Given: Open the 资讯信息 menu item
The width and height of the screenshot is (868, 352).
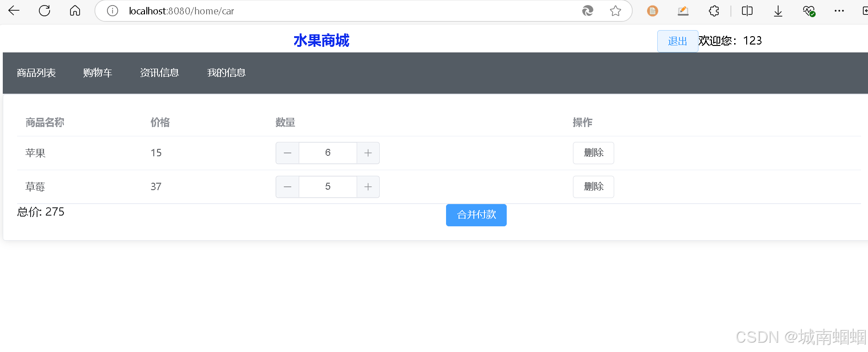Looking at the screenshot, I should pos(159,73).
